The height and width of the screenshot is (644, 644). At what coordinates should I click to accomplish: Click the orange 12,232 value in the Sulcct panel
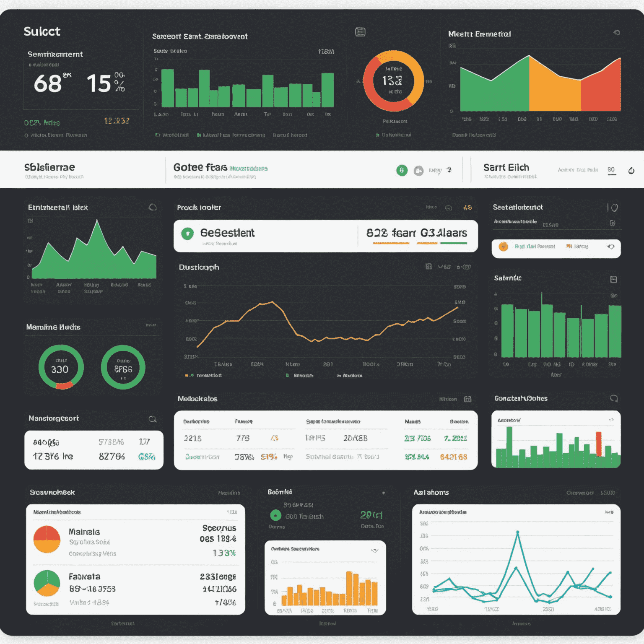click(x=117, y=121)
